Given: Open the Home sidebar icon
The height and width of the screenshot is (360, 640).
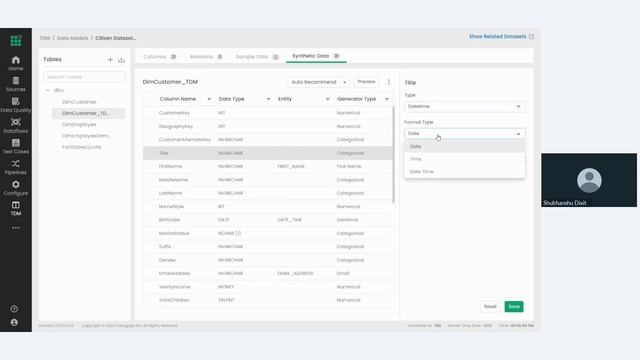Looking at the screenshot, I should pos(16,60).
